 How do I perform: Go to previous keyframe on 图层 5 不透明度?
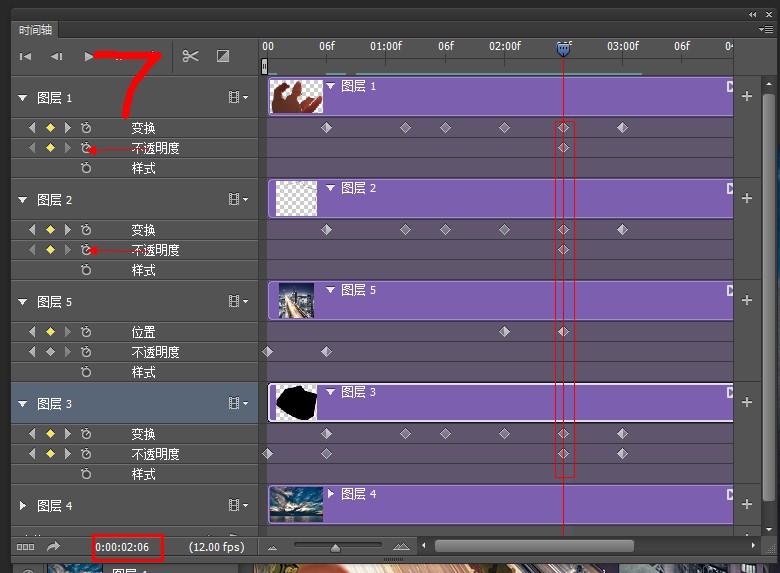point(32,352)
